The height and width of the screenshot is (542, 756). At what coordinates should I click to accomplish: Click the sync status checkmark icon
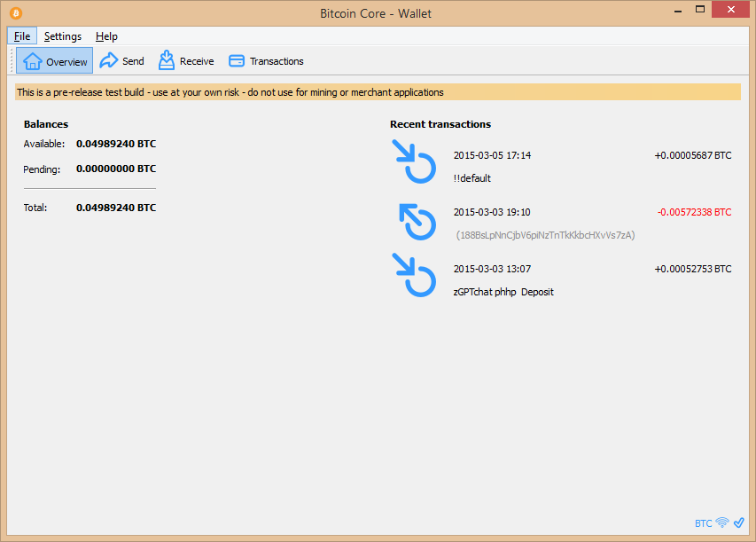click(738, 522)
